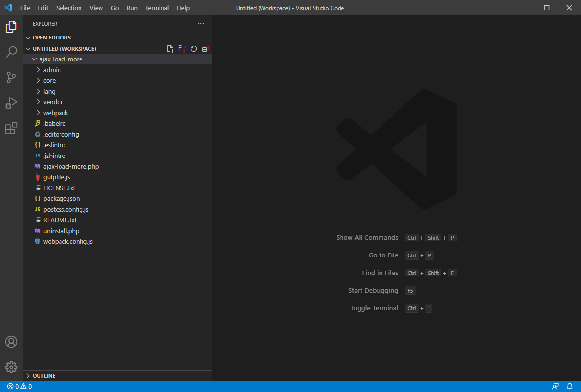Open the Search view in activity bar

(11, 52)
